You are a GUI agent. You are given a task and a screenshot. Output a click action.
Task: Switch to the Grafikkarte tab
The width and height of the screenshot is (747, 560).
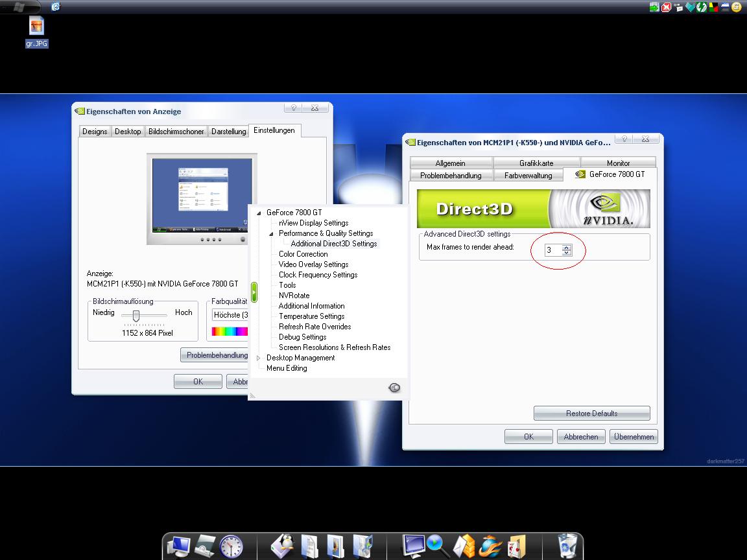[536, 163]
